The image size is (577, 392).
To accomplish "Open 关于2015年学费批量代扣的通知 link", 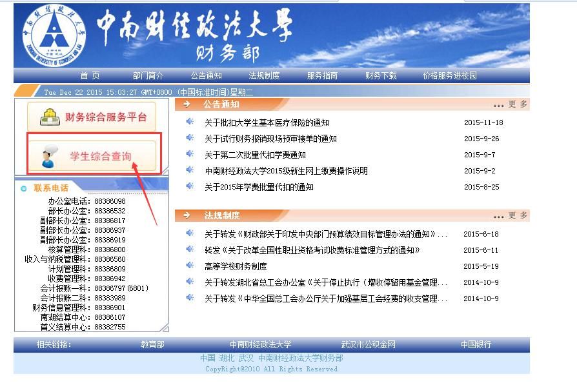I will click(259, 187).
